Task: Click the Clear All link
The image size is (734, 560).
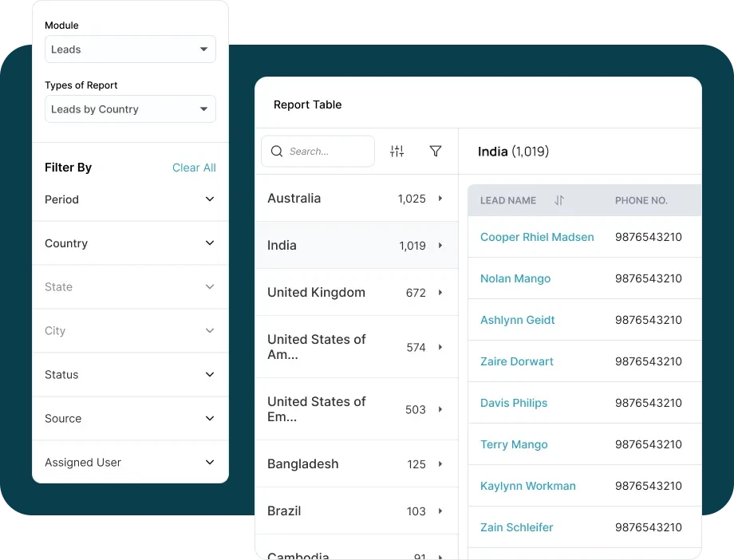Action: tap(194, 168)
